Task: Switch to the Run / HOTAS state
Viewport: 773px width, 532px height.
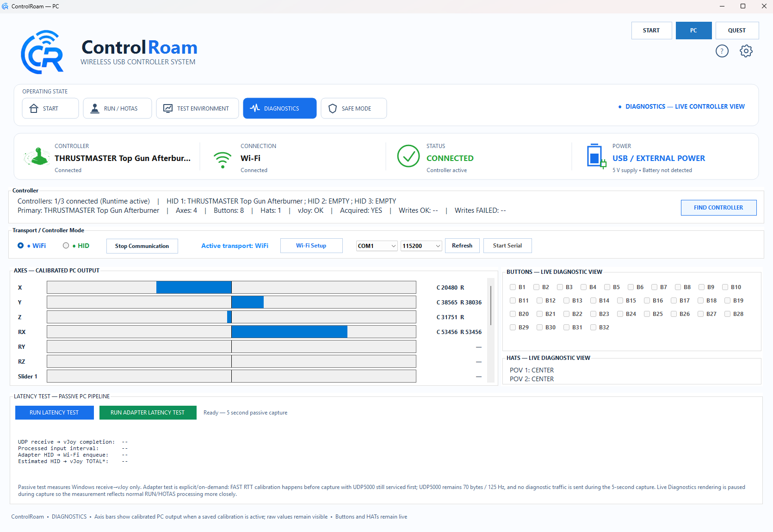Action: point(117,108)
